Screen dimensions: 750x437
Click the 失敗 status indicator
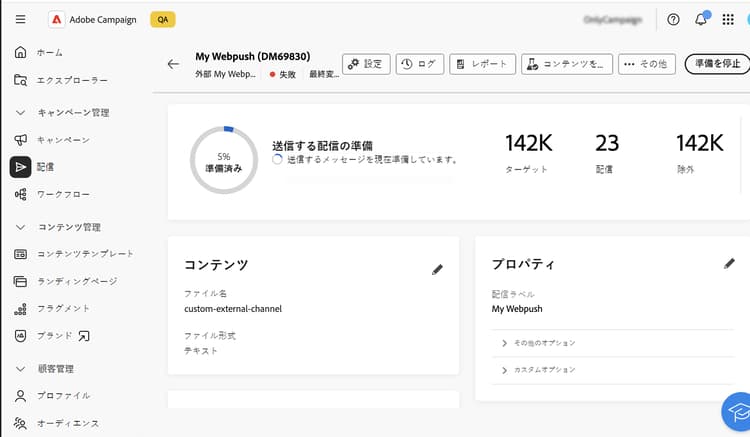(283, 74)
